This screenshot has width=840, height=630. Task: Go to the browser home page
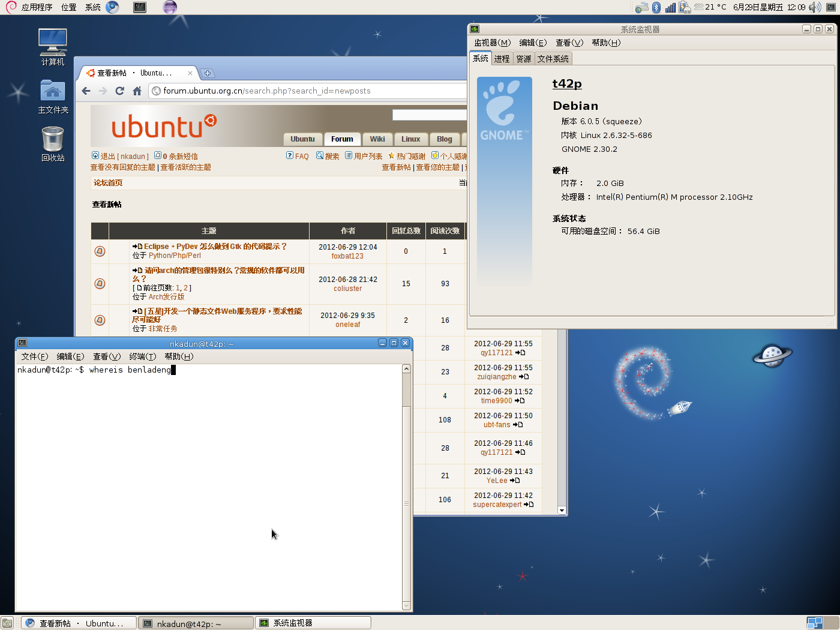(137, 91)
